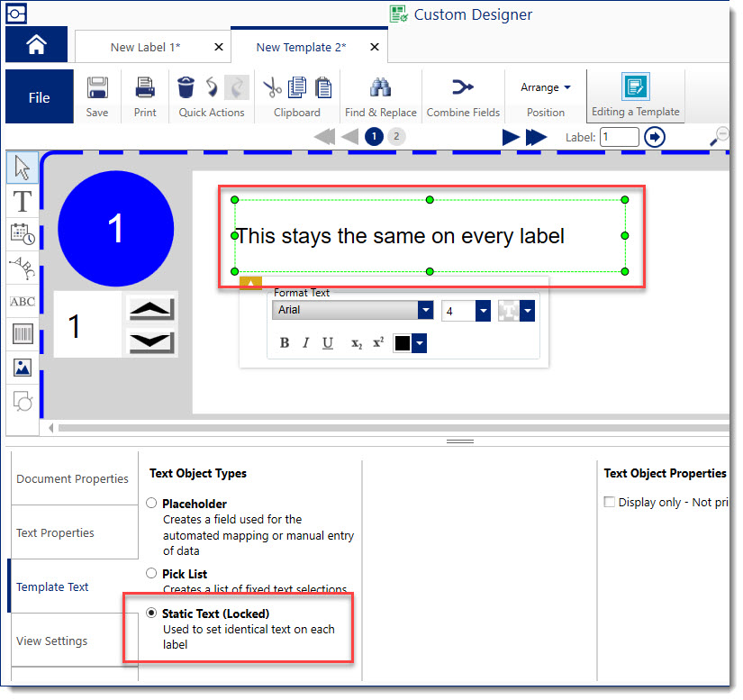The height and width of the screenshot is (700, 743).
Task: Click the Combine Fields icon
Action: point(462,87)
